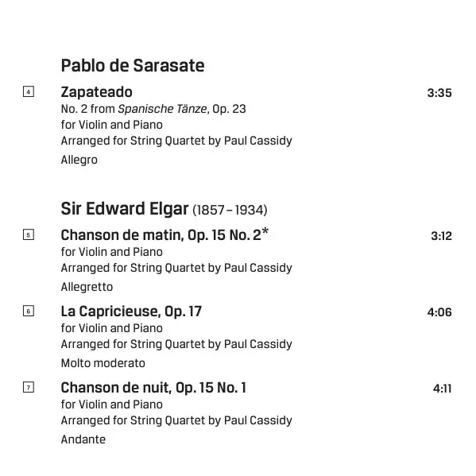The width and height of the screenshot is (476, 476).
Task: Select Chanson de nuit, Op. 15 No. 1
Action: pyautogui.click(x=153, y=387)
